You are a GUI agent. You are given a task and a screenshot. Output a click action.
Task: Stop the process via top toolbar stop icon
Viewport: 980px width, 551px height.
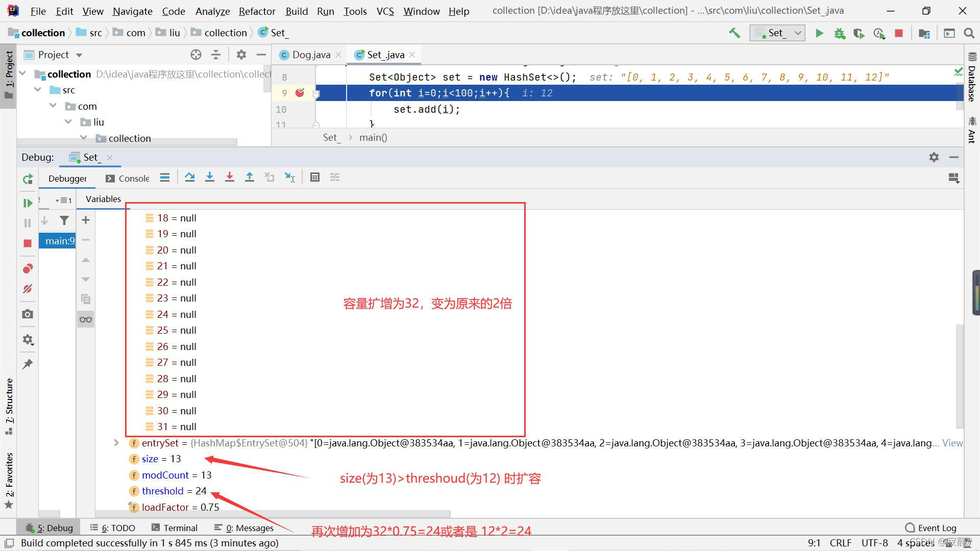point(899,33)
